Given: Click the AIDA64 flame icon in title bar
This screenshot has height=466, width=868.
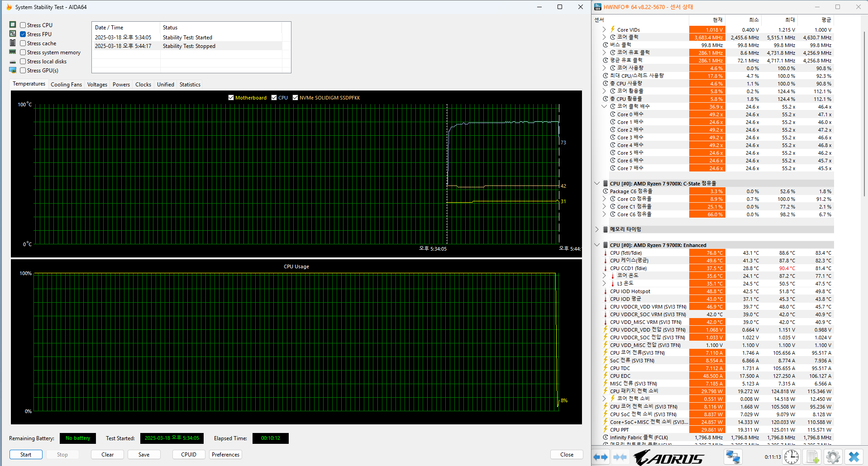Looking at the screenshot, I should pyautogui.click(x=9, y=7).
